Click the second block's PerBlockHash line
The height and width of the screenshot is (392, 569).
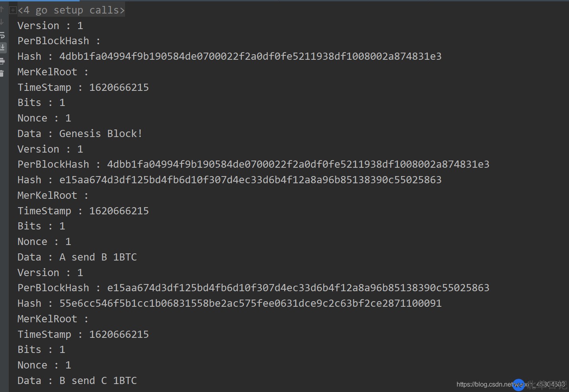pyautogui.click(x=253, y=165)
